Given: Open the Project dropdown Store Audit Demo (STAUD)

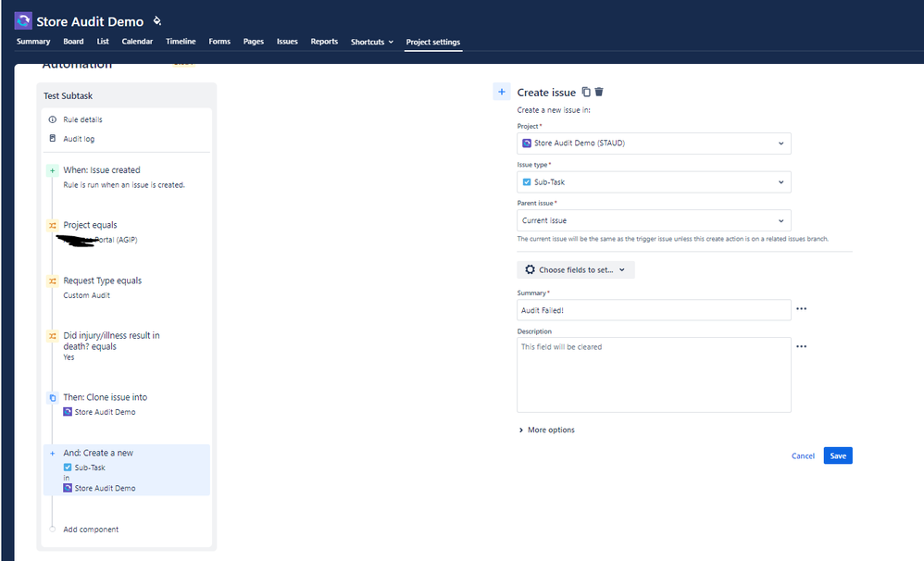Looking at the screenshot, I should pyautogui.click(x=654, y=143).
